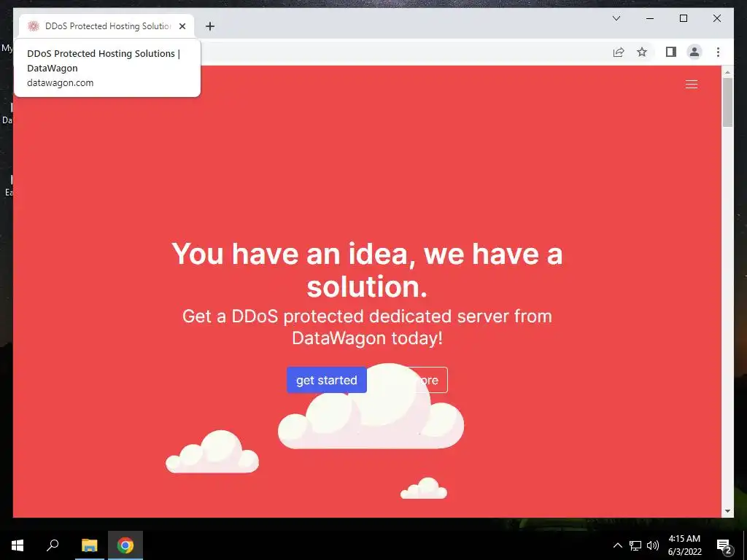747x560 pixels.
Task: Click the 'Get a DDoS protected' subheading
Action: pos(367,327)
